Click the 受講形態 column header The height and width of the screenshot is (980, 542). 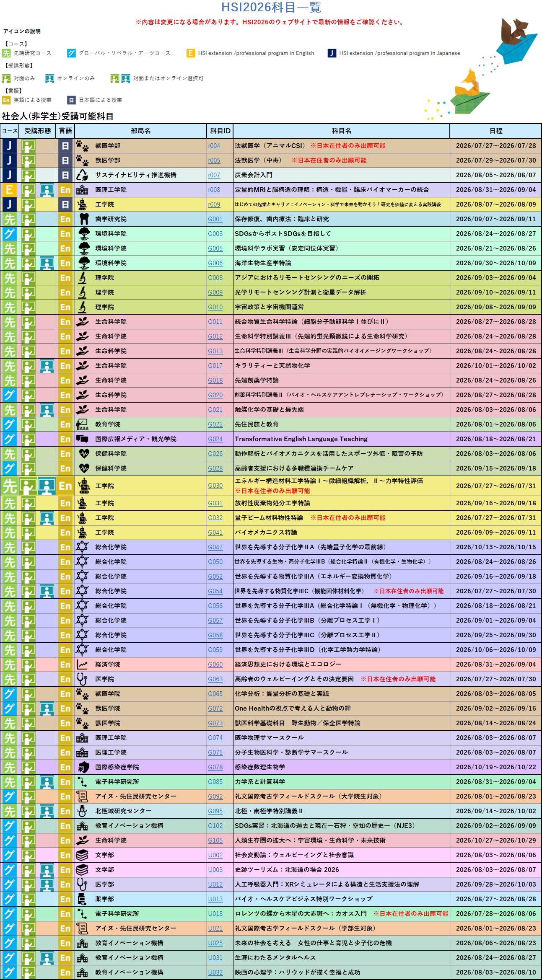click(x=38, y=131)
